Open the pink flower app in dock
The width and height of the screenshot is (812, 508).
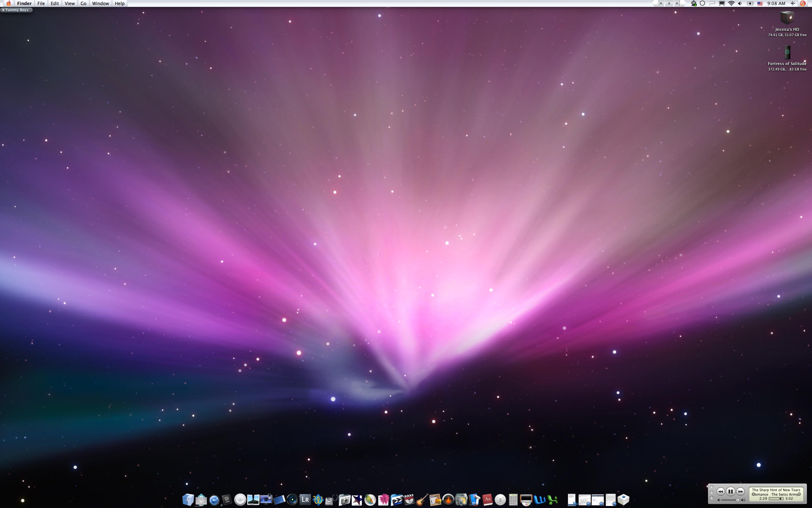[383, 500]
